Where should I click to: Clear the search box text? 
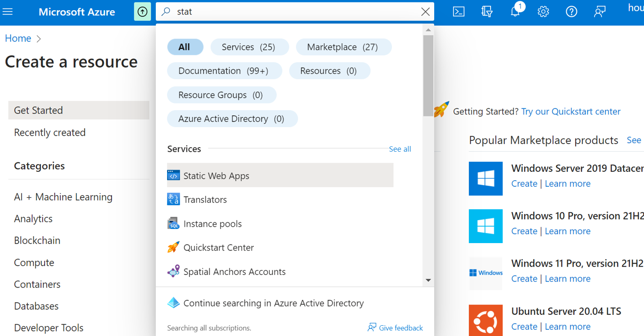(425, 12)
